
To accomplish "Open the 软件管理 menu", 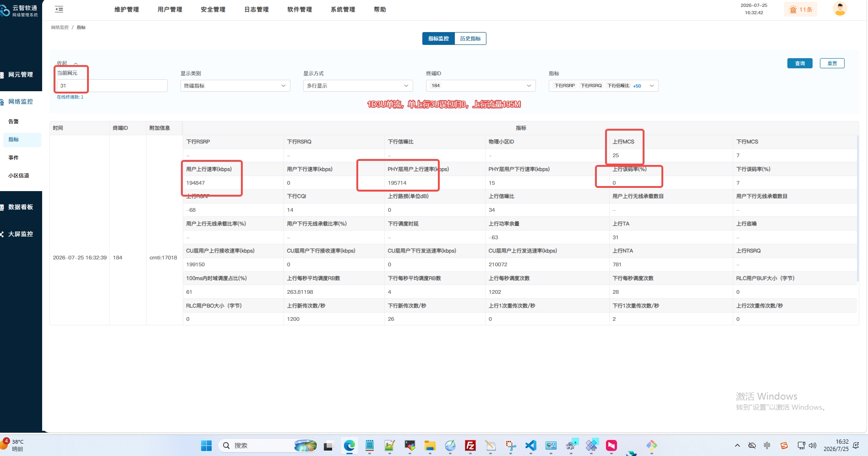I will pos(300,9).
